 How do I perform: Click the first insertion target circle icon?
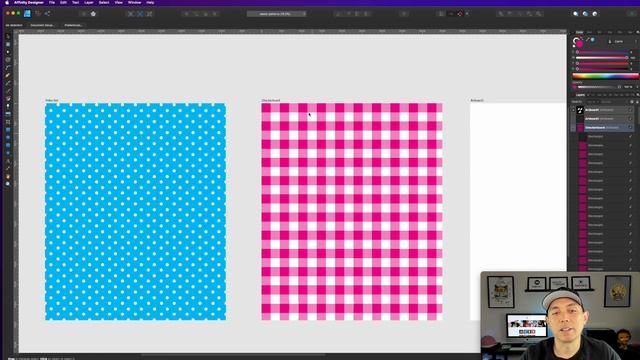pos(576,14)
